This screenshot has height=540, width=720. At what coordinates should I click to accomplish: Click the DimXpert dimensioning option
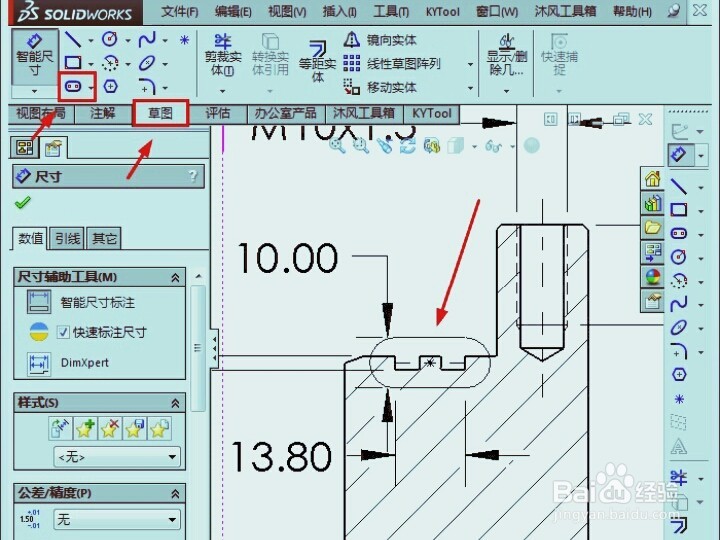tap(68, 363)
